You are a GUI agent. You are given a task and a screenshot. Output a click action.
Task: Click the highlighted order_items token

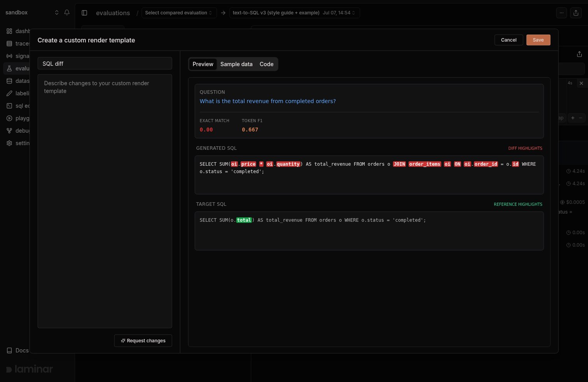pyautogui.click(x=425, y=164)
